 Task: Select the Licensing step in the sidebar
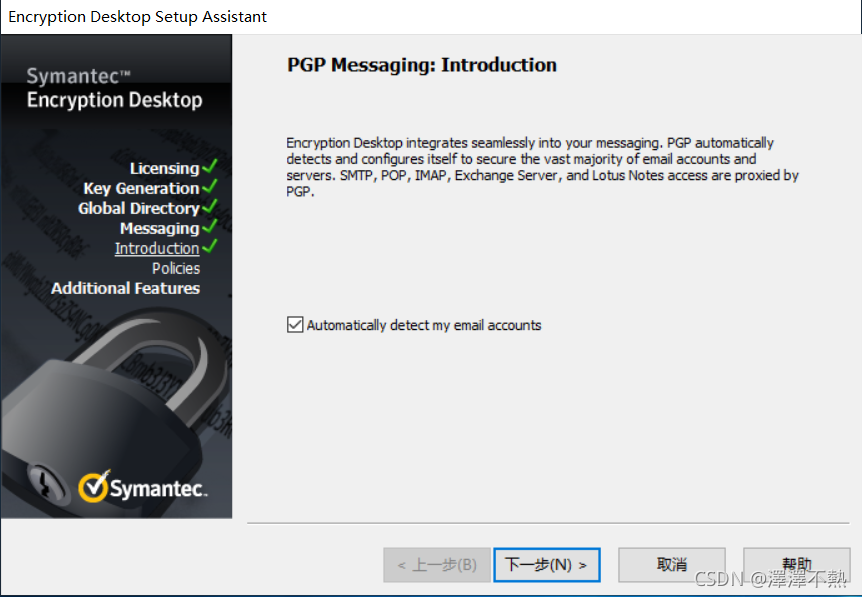(x=164, y=168)
